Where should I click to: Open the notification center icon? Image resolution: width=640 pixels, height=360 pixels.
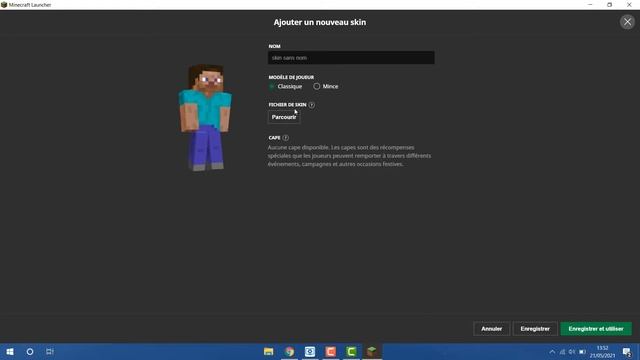point(627,352)
